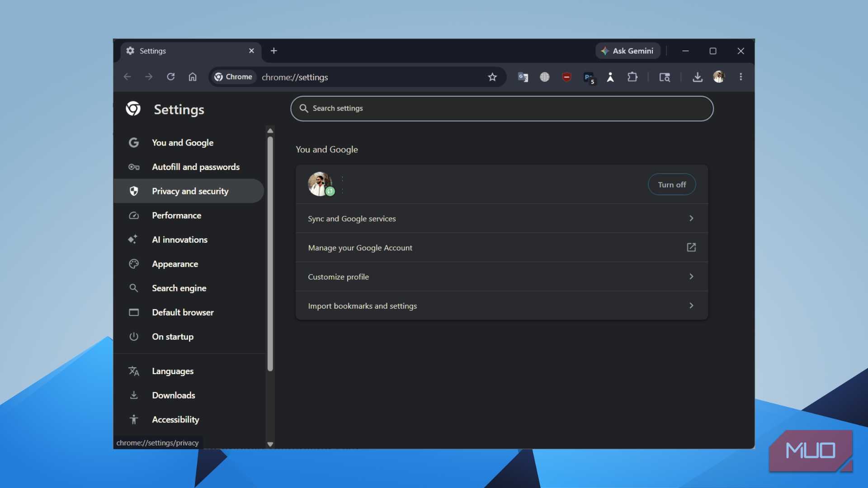Click the Settings page title text
Viewport: 868px width, 488px height.
click(179, 109)
